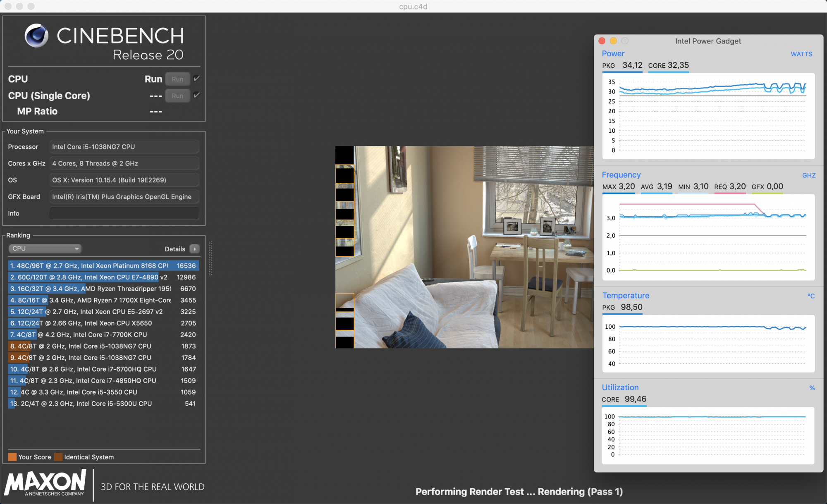Minimize the Intel Power Gadget window
The height and width of the screenshot is (504, 827).
tap(613, 41)
